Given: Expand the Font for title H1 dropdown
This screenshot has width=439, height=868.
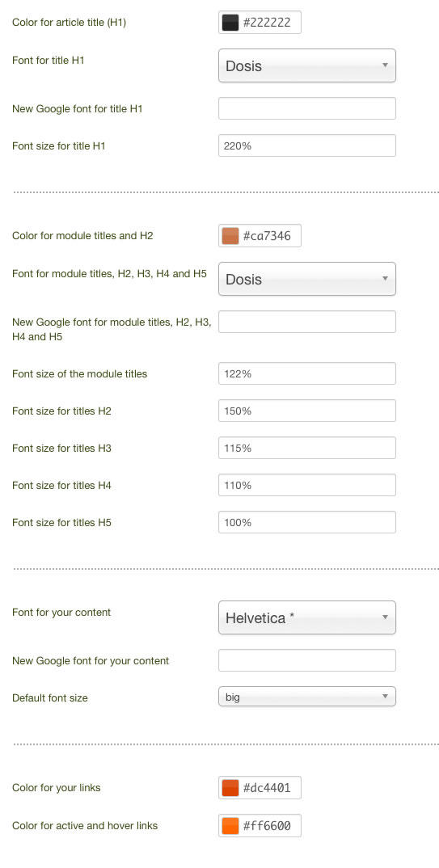Looking at the screenshot, I should click(307, 66).
